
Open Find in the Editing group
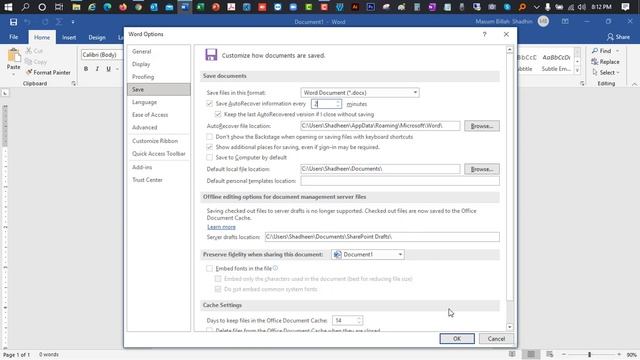[x=602, y=51]
